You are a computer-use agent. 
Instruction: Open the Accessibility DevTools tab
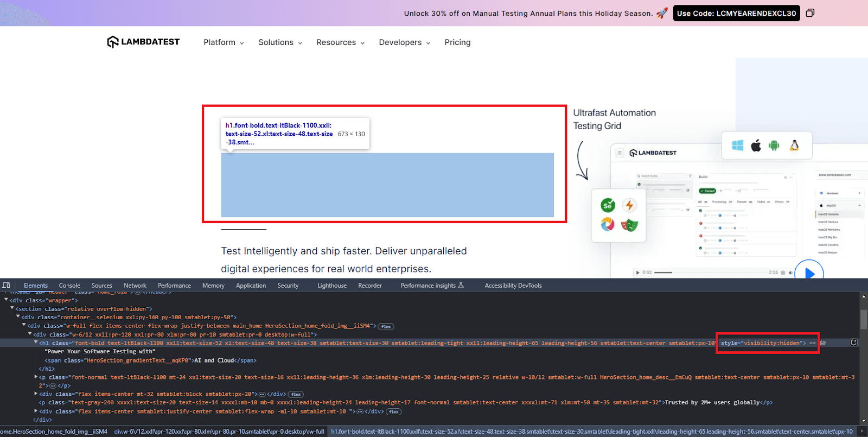tap(513, 286)
